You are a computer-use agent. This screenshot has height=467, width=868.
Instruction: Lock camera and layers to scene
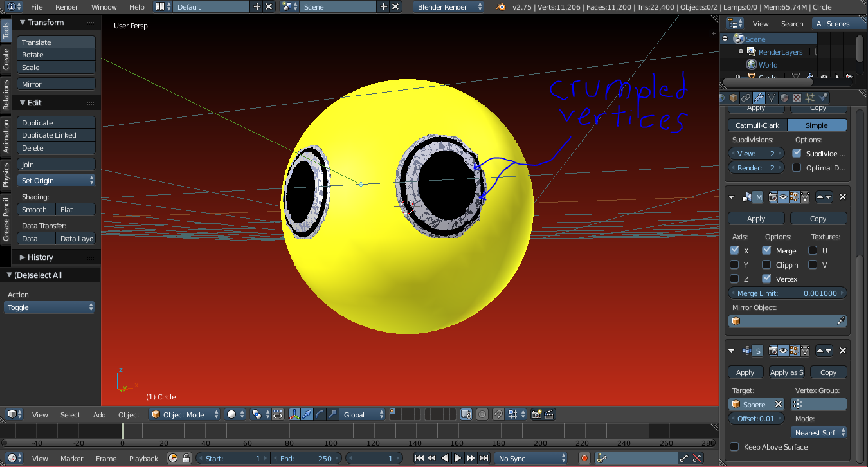click(x=467, y=414)
